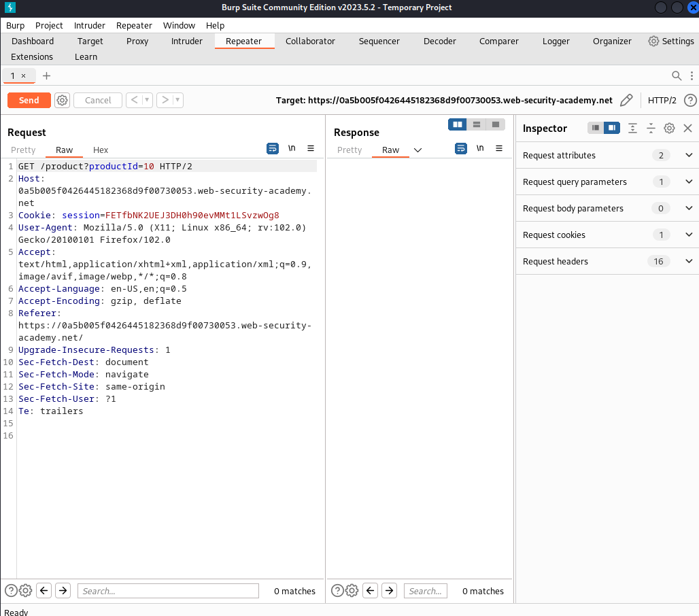Expand Request headers section

(x=689, y=261)
